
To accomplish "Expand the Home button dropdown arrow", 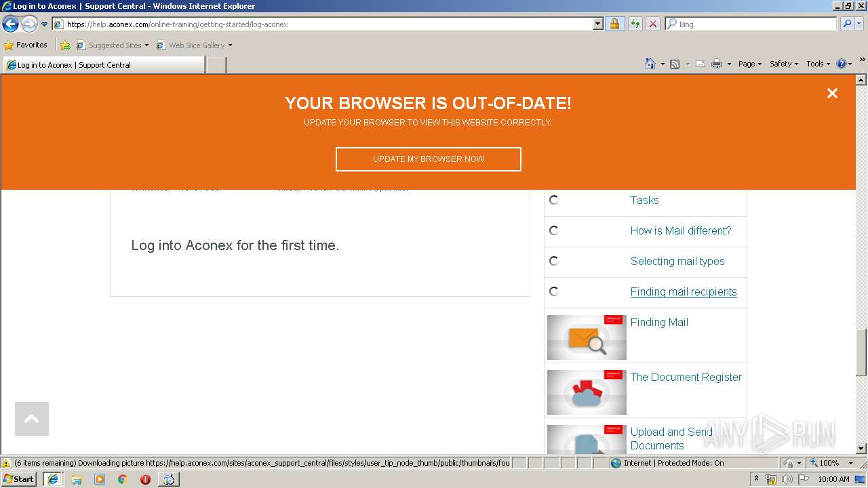I will pos(663,64).
